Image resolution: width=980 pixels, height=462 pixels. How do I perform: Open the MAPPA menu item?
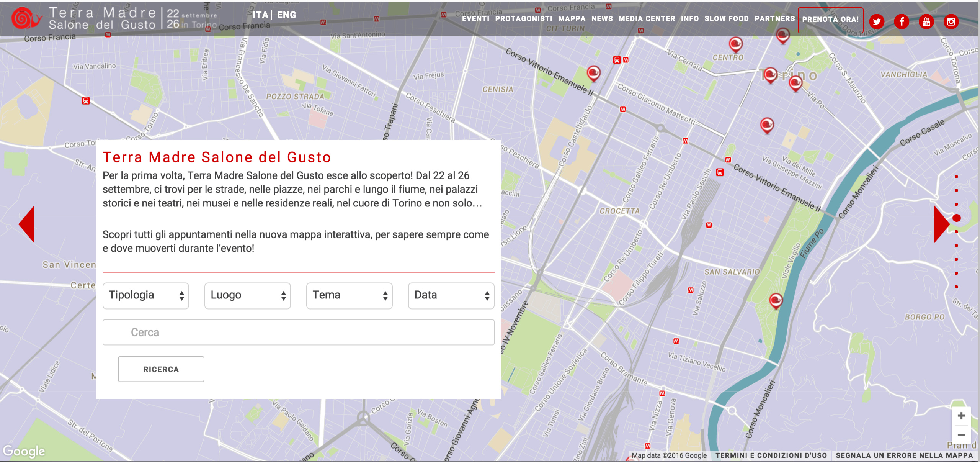pyautogui.click(x=572, y=18)
